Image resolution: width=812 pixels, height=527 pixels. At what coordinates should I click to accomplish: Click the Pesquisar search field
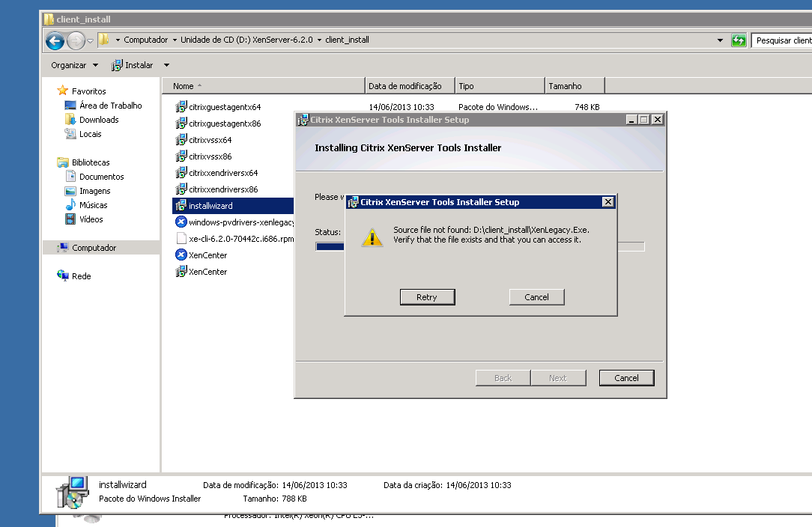[x=782, y=40]
